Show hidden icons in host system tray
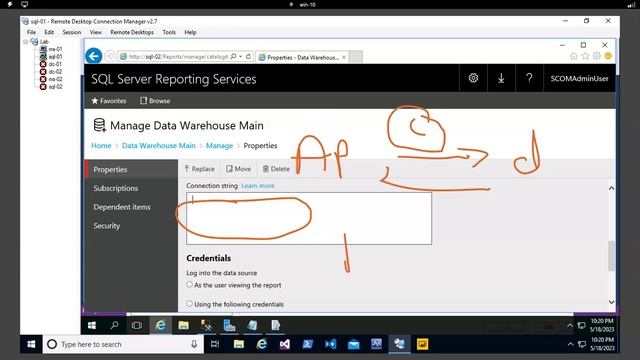The width and height of the screenshot is (640, 360). tap(570, 344)
